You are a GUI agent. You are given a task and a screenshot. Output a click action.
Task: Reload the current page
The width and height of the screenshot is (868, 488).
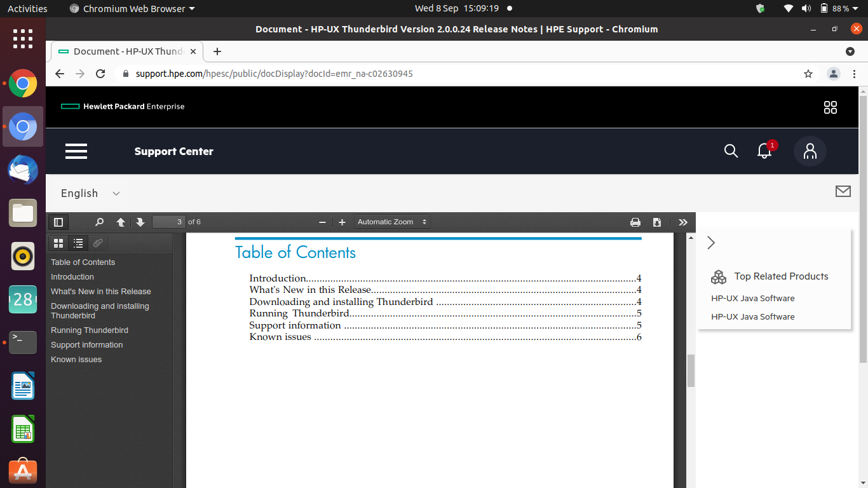100,74
